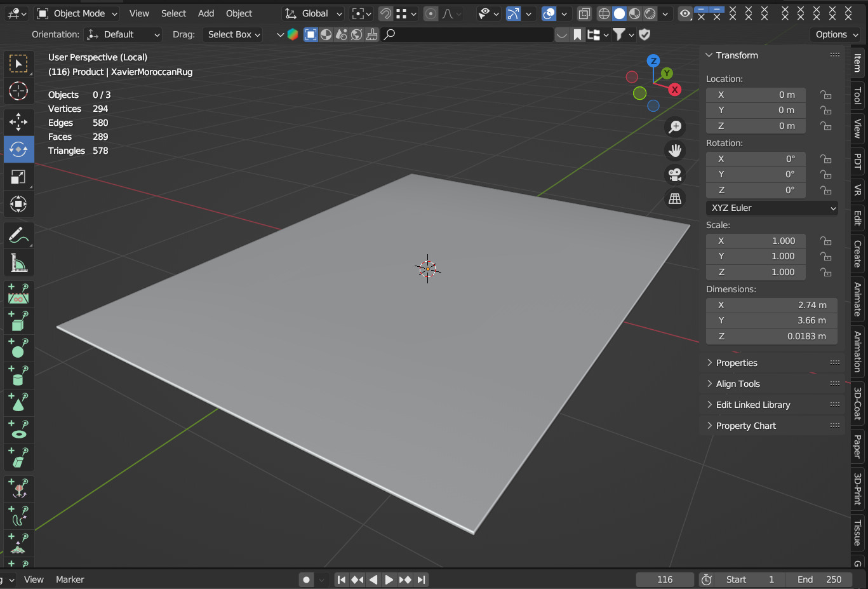Select the Scale tool
The height and width of the screenshot is (589, 868).
[x=18, y=177]
